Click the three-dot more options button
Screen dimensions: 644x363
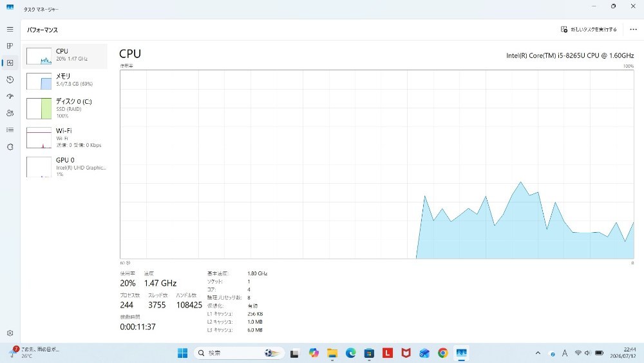click(x=633, y=30)
